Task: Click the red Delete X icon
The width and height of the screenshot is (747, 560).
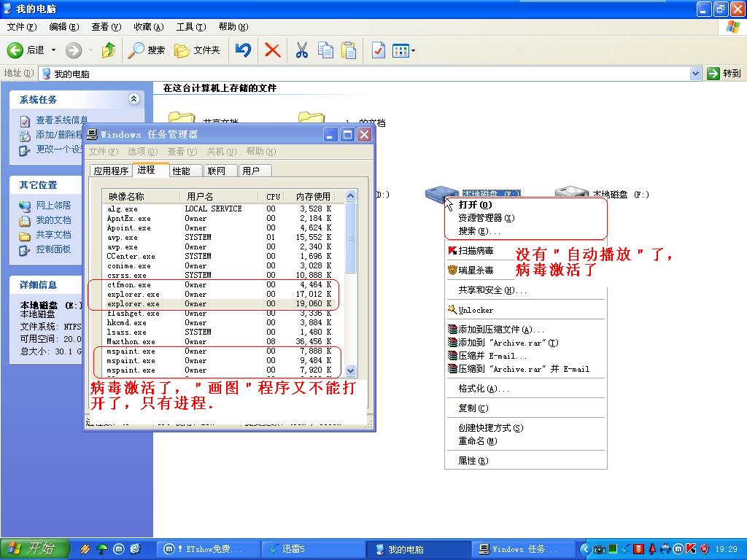Action: pos(273,50)
